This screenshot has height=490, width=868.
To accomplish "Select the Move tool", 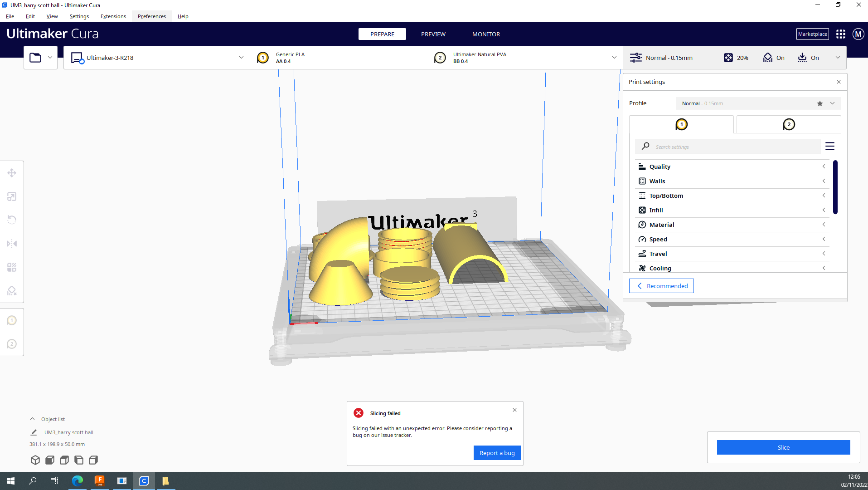I will point(12,172).
